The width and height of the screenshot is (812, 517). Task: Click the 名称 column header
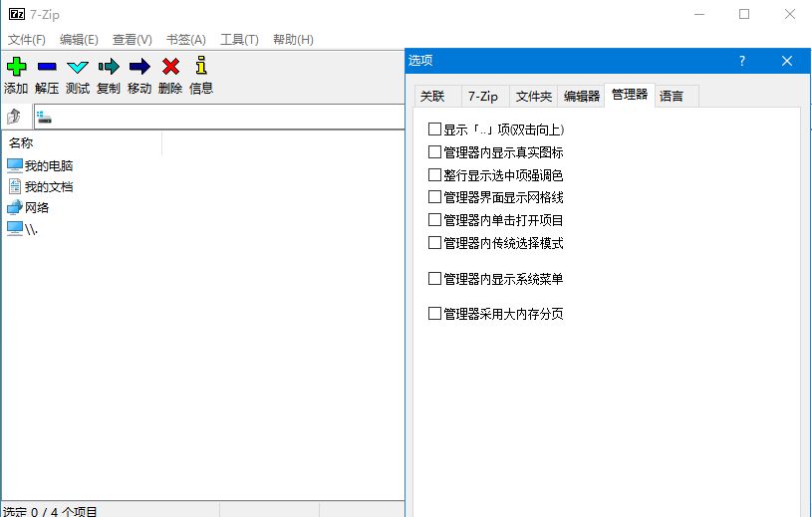22,143
